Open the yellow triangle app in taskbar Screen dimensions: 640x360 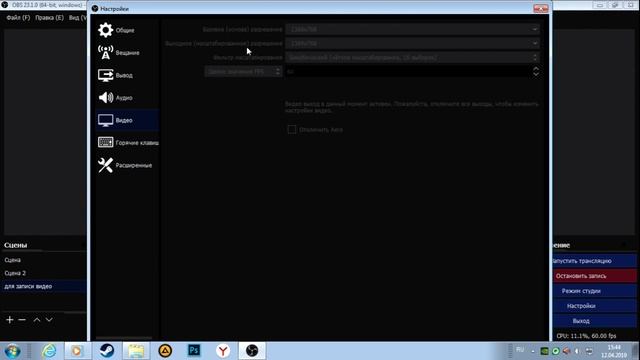pyautogui.click(x=165, y=351)
